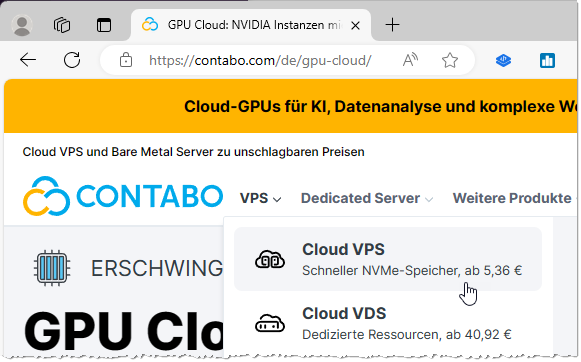Image resolution: width=581 pixels, height=362 pixels.
Task: Open the VPS navigation menu
Action: click(260, 198)
